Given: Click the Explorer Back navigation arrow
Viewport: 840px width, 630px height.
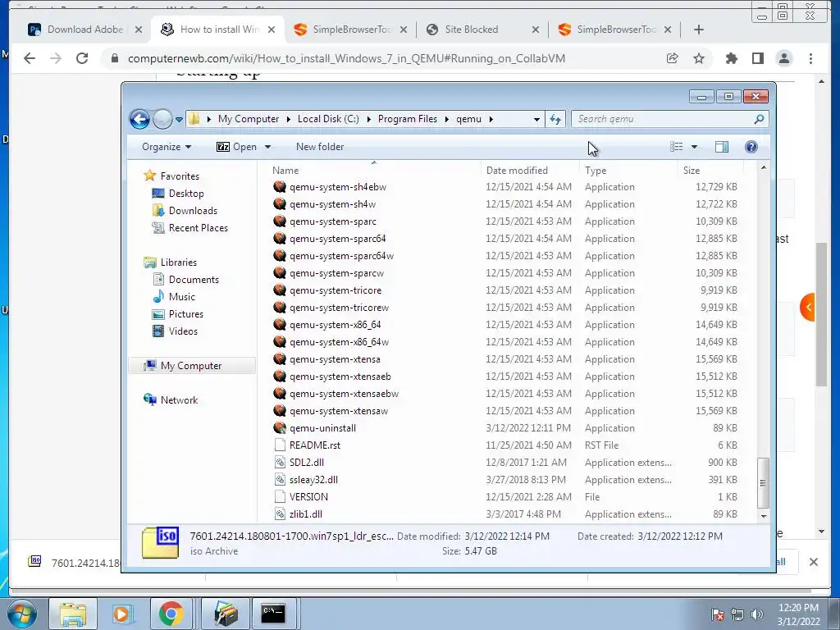Looking at the screenshot, I should coord(139,119).
